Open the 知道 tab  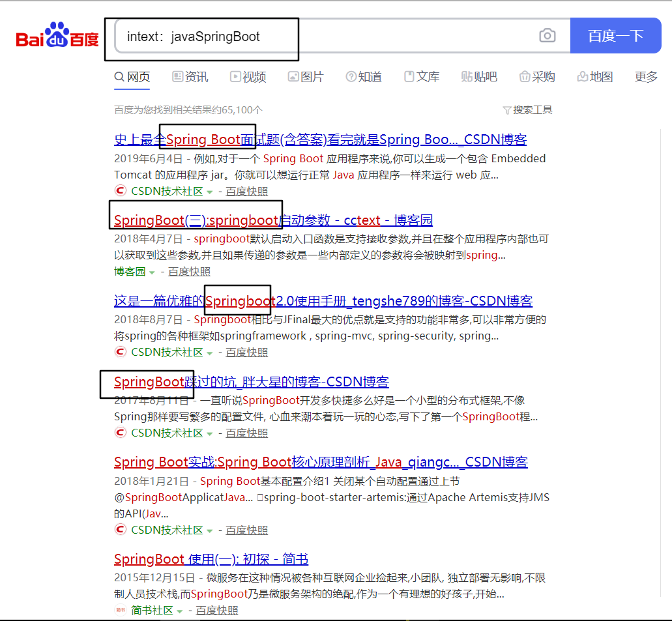coord(364,77)
